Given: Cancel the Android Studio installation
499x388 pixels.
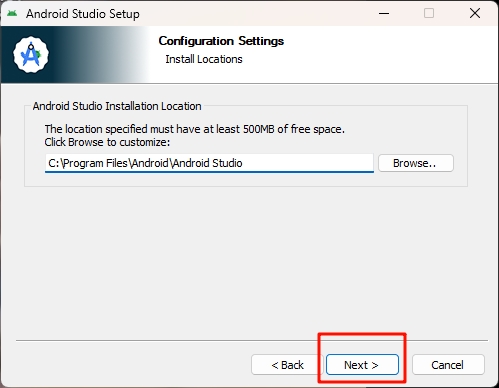Looking at the screenshot, I should pos(448,365).
